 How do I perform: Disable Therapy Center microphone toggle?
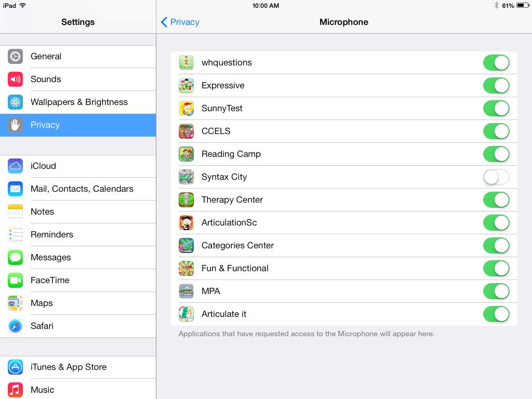(496, 200)
